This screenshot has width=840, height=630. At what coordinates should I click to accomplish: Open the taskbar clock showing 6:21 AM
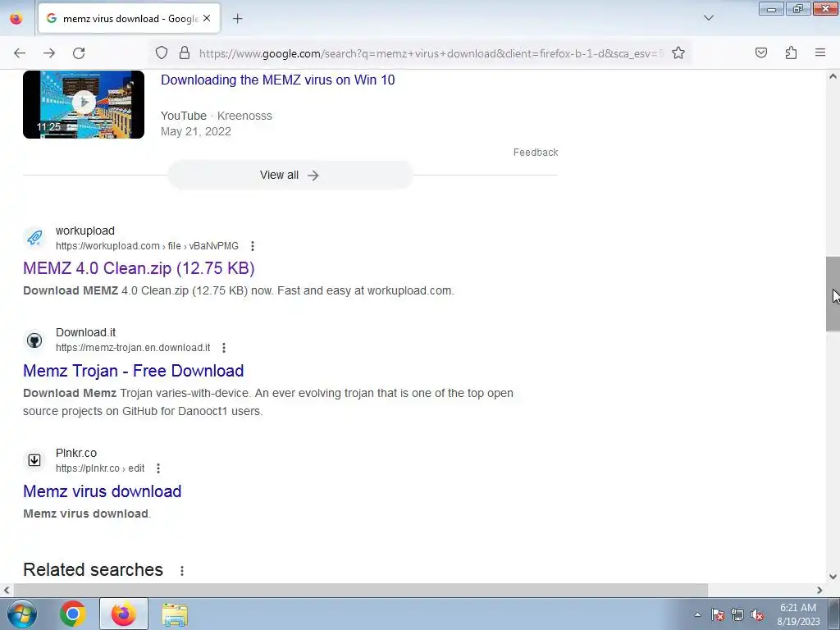[x=798, y=614]
